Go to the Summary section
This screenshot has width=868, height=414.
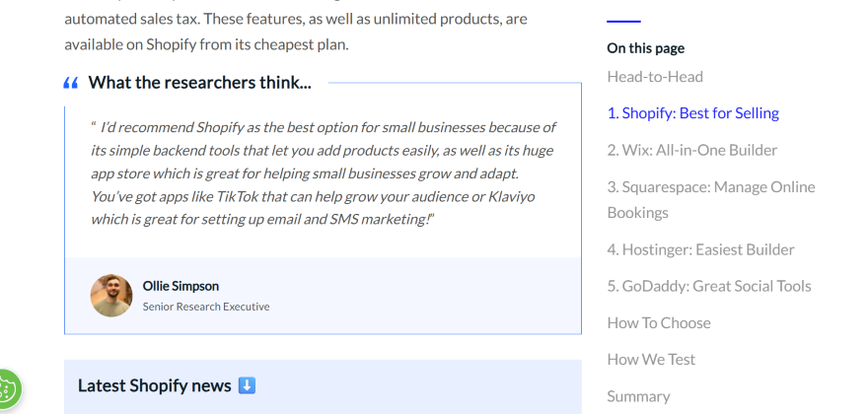[638, 396]
